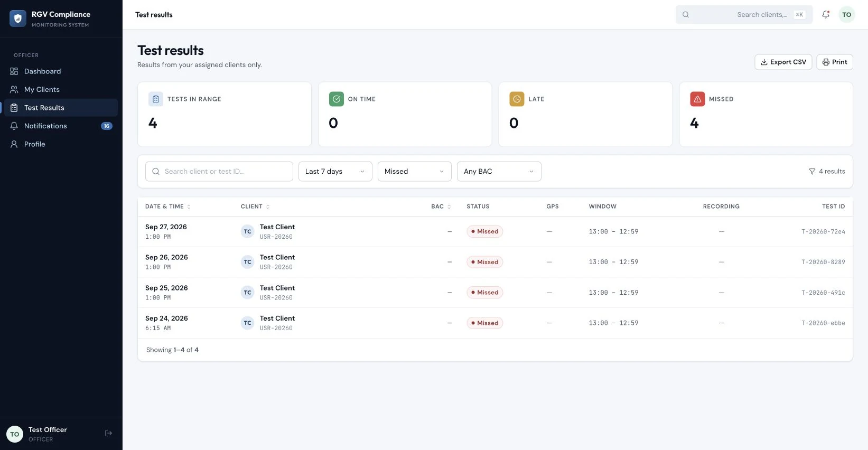Screen dimensions: 868x450
Task: Click the logout icon beside Test Officer
Action: point(108,433)
